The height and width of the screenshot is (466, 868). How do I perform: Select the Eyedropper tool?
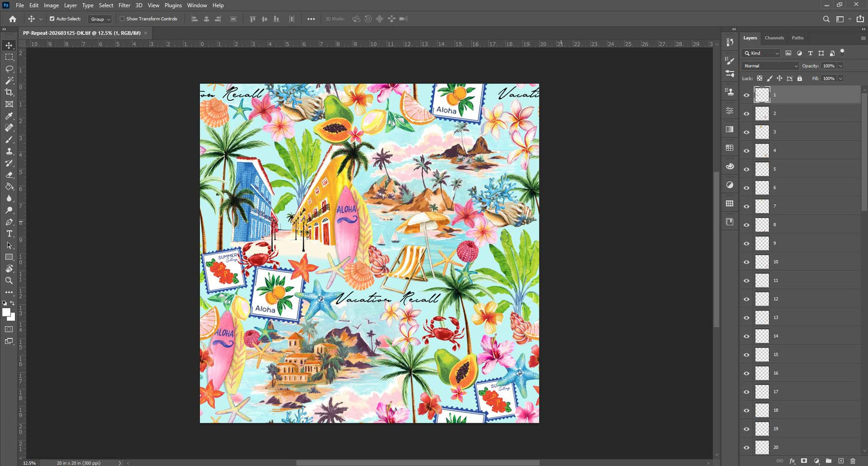[x=9, y=116]
